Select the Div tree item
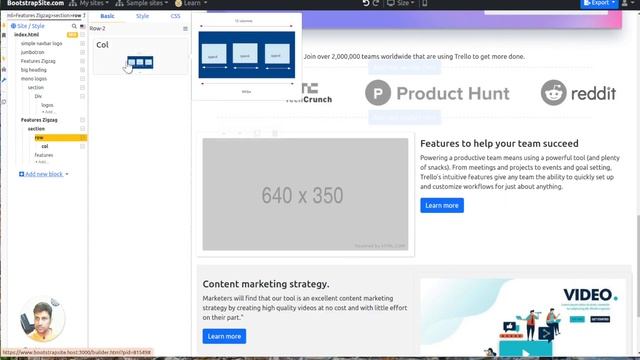Viewport: 640px width, 360px height. tap(38, 96)
